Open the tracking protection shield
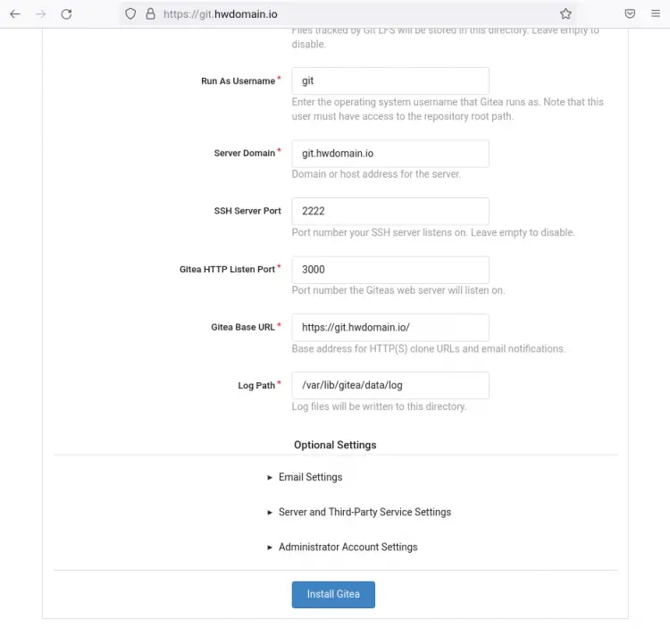670x644 pixels. tap(130, 14)
